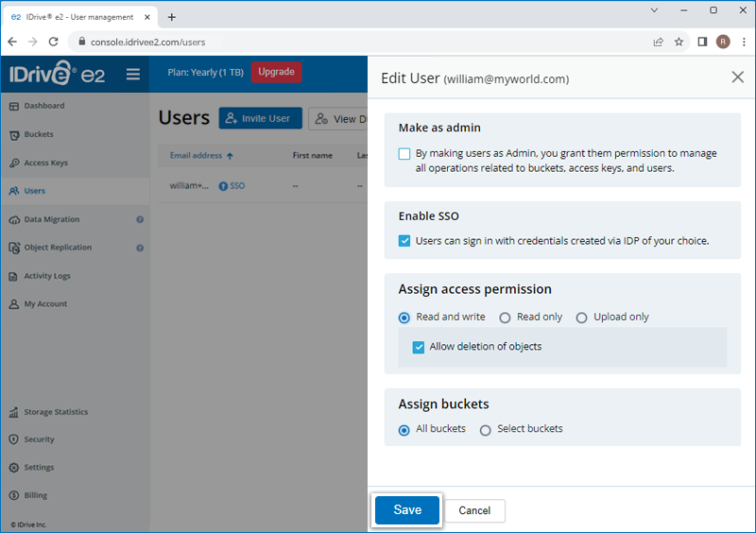Open Access Keys section
This screenshot has height=533, width=756.
coord(45,163)
